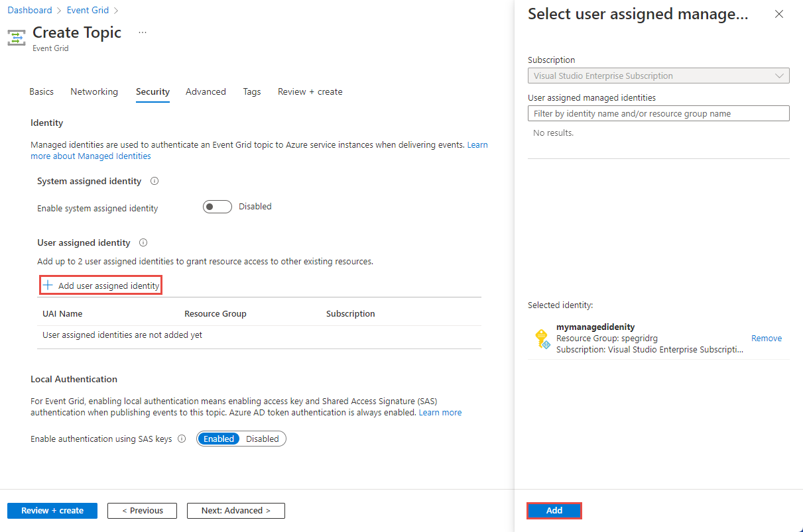Open the ellipsis menu beside Create Topic
The image size is (803, 532).
coord(142,32)
